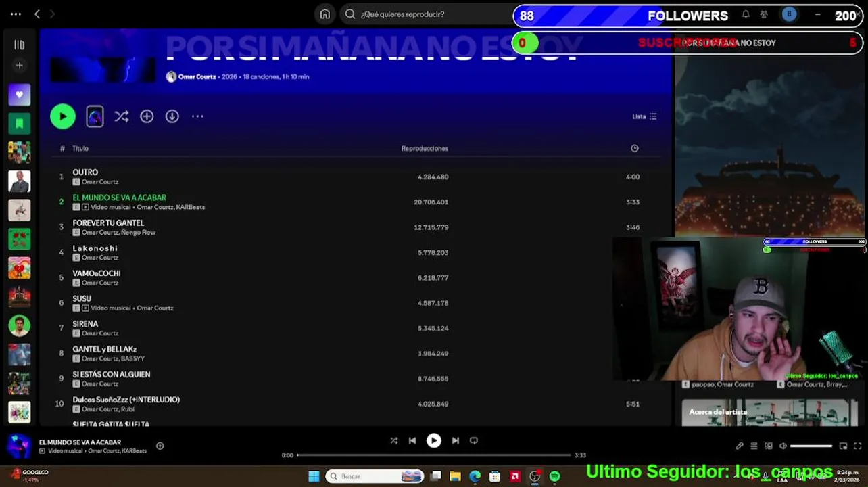Open File Explorer from taskbar

pos(456,476)
